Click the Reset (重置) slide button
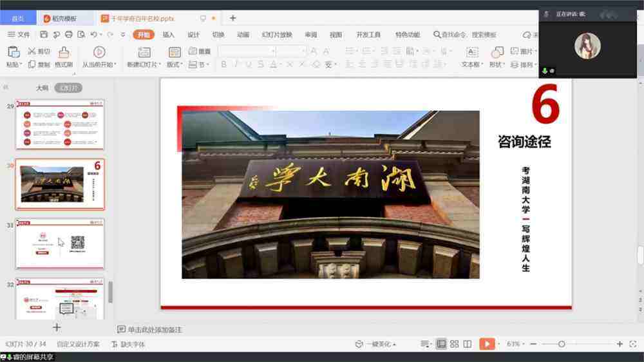Image resolution: width=644 pixels, height=362 pixels. point(200,51)
